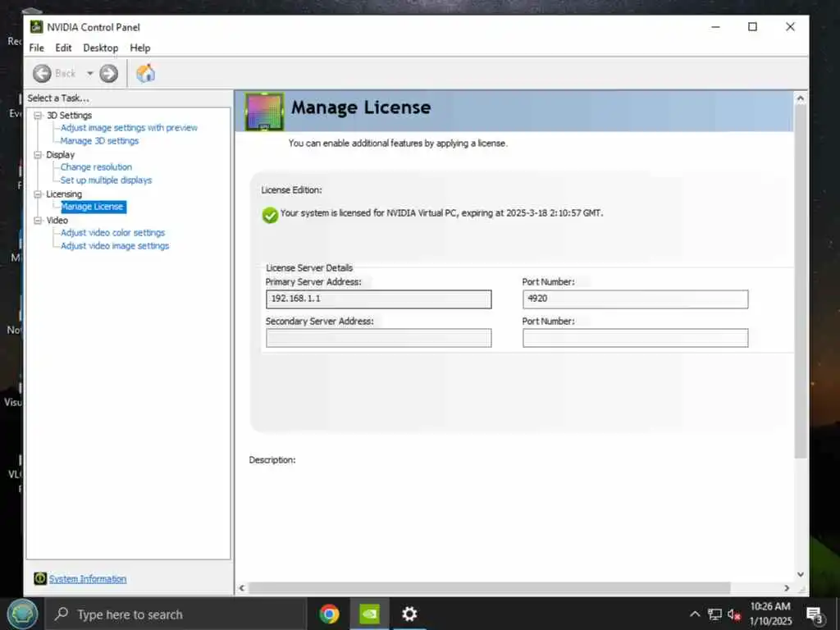Click the NVIDIA Control Panel title icon
This screenshot has height=630, width=840.
(x=36, y=27)
